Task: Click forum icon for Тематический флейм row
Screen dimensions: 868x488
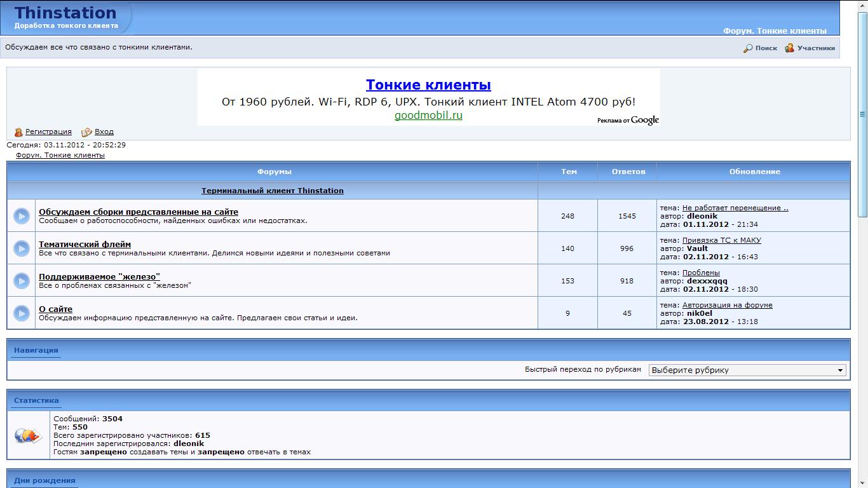Action: [x=22, y=248]
